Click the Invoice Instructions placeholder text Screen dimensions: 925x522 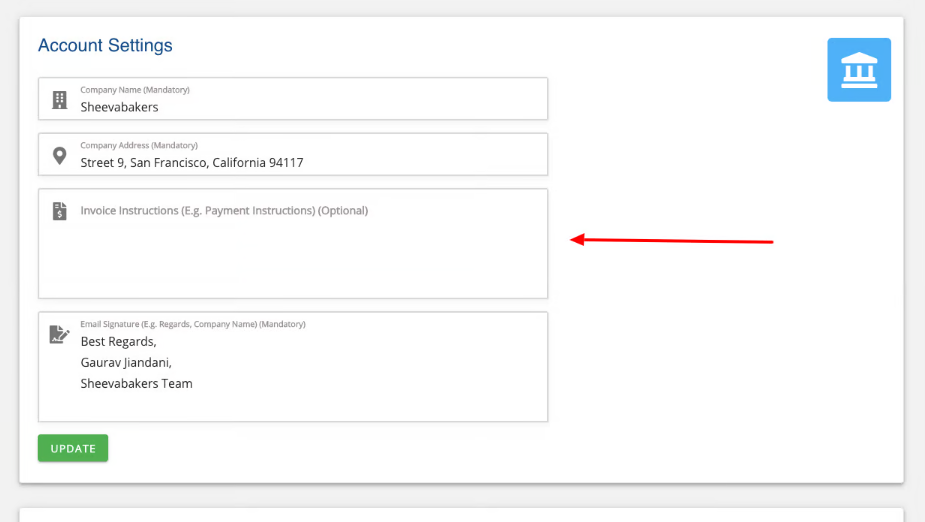click(224, 211)
